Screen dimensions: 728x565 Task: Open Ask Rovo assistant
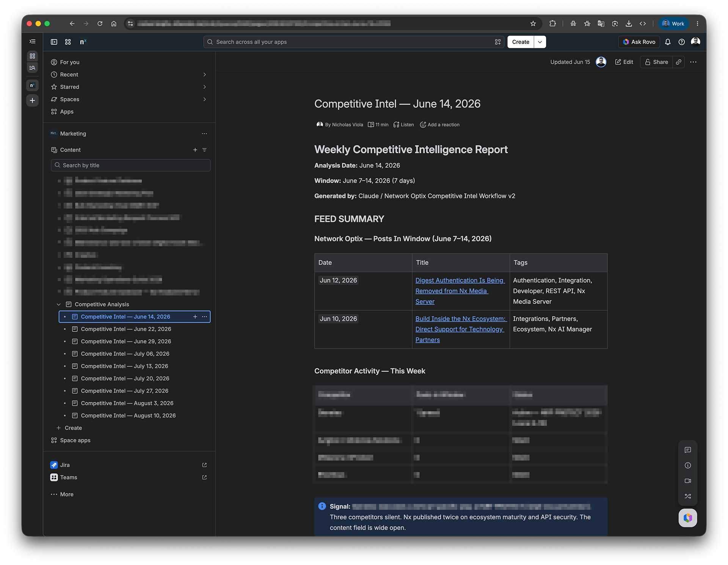click(x=639, y=42)
